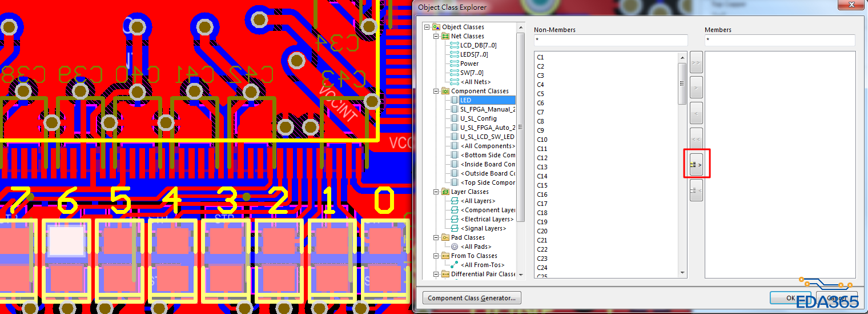Select the U_SL_Config component class
This screenshot has height=314, width=868.
[479, 118]
